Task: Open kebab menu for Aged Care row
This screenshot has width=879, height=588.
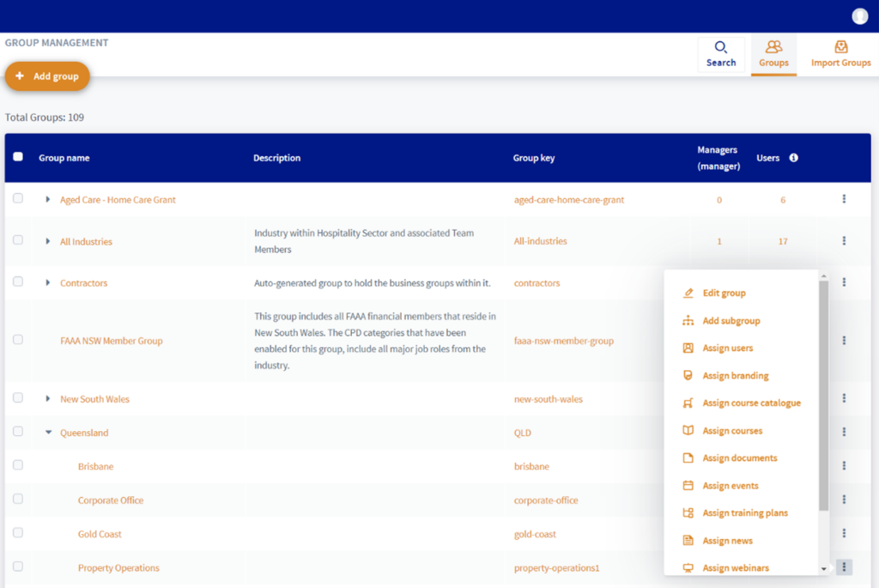Action: pyautogui.click(x=844, y=199)
